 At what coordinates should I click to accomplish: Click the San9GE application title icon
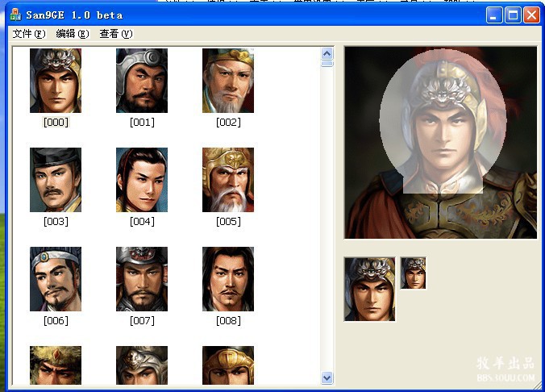click(x=15, y=15)
